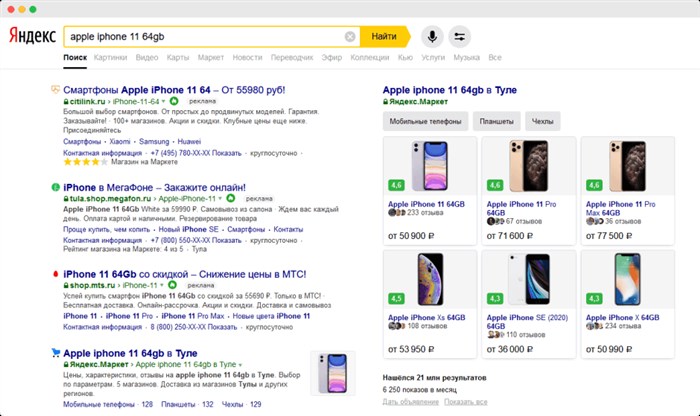Click the citilink.ru green circle badge icon
Screen dimensions: 700x416
[x=174, y=101]
